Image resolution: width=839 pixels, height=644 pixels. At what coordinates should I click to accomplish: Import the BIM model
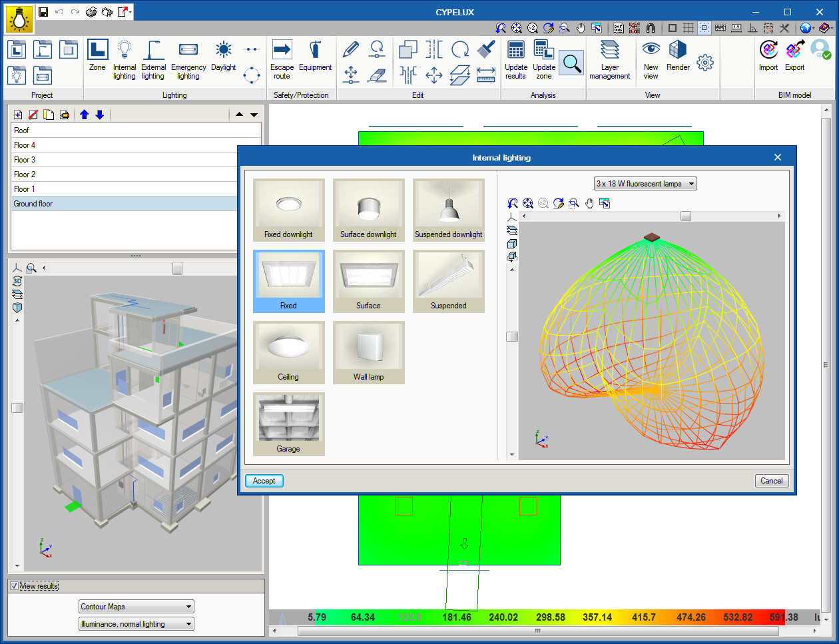pos(768,56)
